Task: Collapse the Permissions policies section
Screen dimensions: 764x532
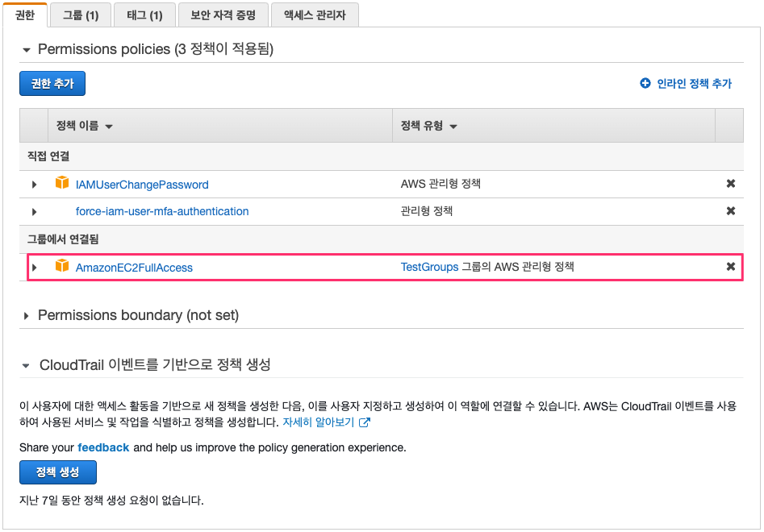Action: pos(27,50)
